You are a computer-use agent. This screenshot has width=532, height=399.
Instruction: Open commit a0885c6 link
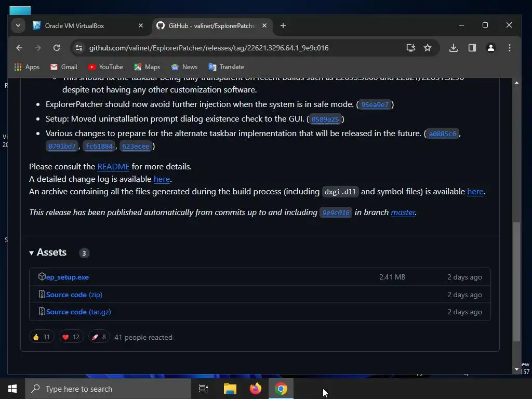443,134
